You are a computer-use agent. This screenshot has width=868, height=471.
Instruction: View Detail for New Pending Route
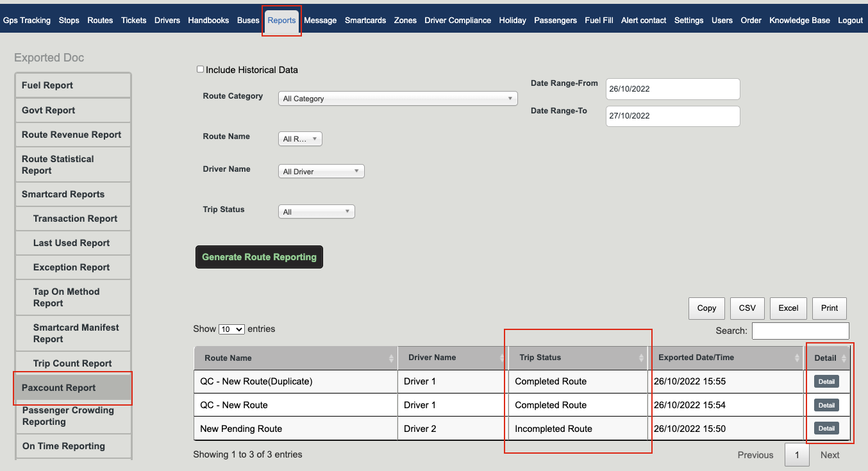[x=826, y=428]
